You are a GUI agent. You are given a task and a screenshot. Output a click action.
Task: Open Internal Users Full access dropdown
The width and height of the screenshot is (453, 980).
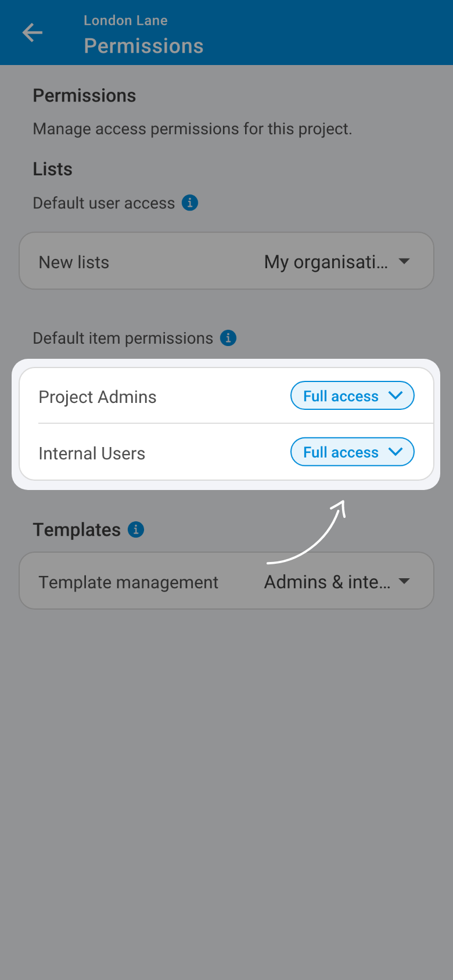(353, 452)
